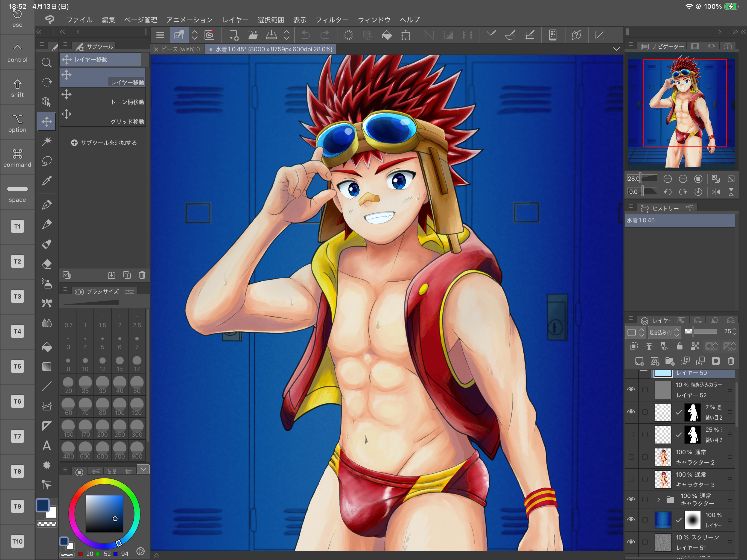Expand color panel menu chevron

(x=143, y=469)
